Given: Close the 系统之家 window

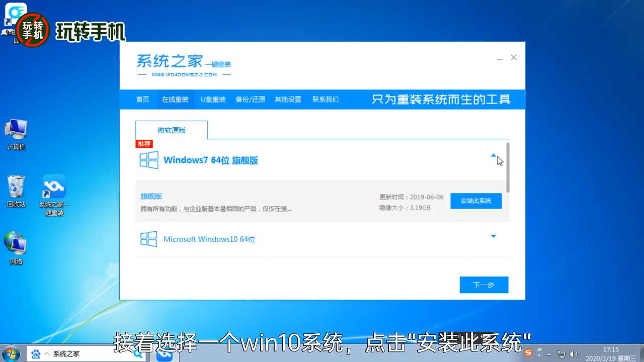Looking at the screenshot, I should 514,58.
